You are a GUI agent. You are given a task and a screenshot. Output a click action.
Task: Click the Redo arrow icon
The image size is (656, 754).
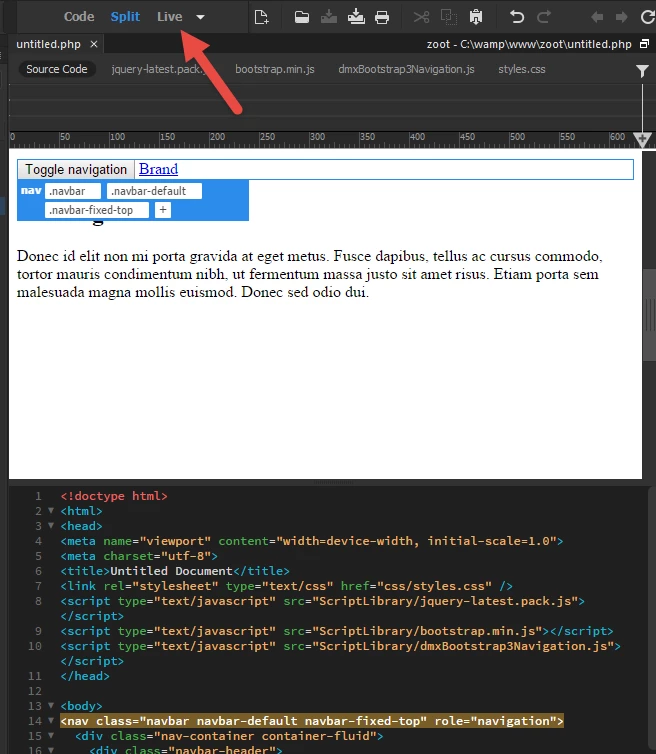tap(544, 17)
